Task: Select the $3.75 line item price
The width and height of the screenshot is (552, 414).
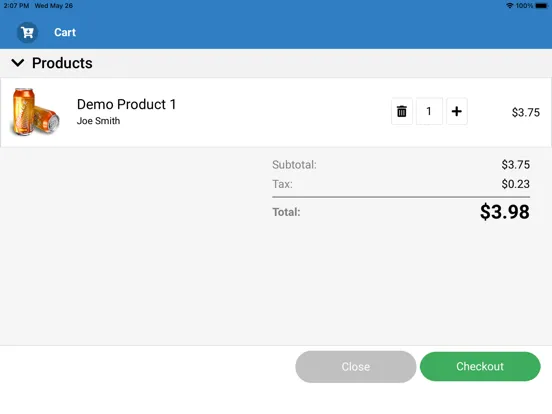Action: coord(526,112)
